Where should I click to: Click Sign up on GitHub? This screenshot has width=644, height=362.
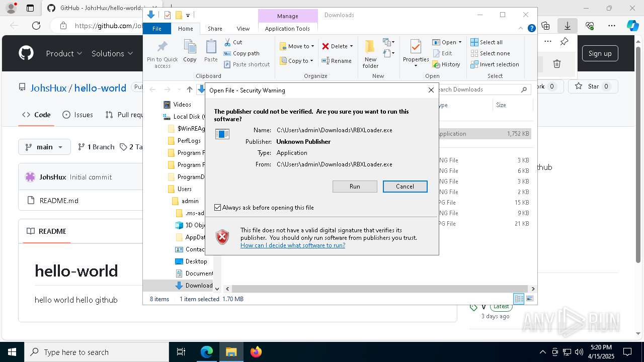point(600,53)
